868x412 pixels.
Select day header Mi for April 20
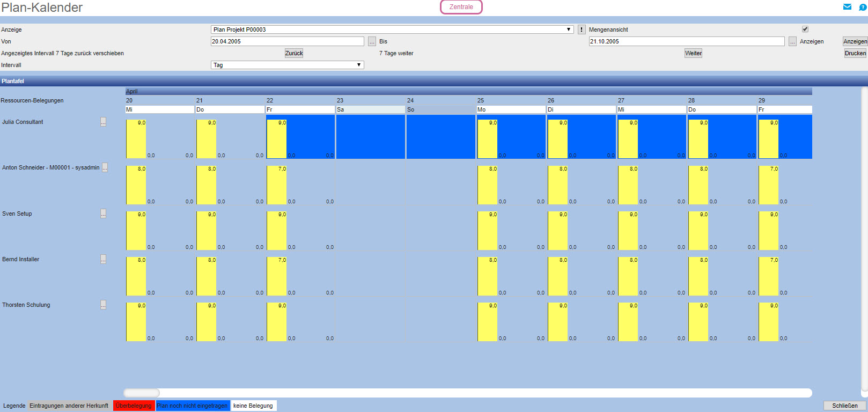click(160, 109)
